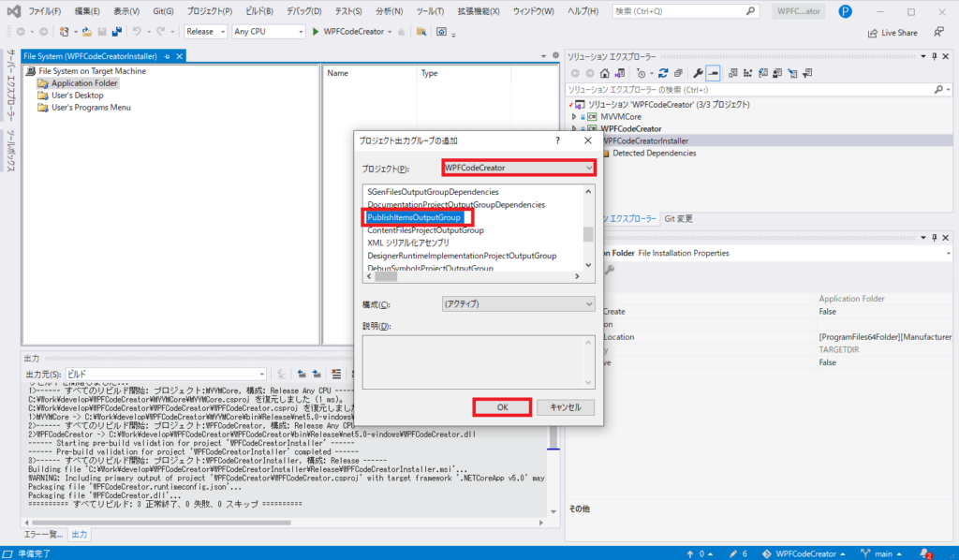Switch to the Git 変更 tab
Viewport: 959px width, 560px height.
[x=678, y=219]
